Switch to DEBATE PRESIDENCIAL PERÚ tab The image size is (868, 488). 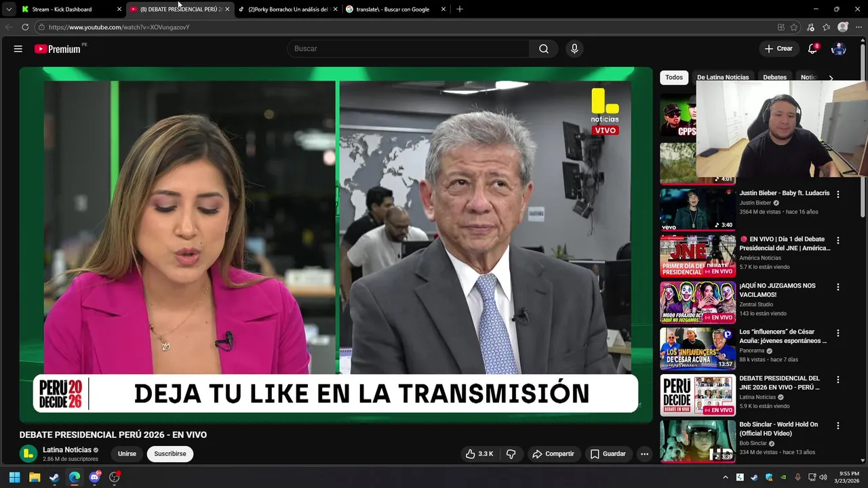click(x=180, y=9)
